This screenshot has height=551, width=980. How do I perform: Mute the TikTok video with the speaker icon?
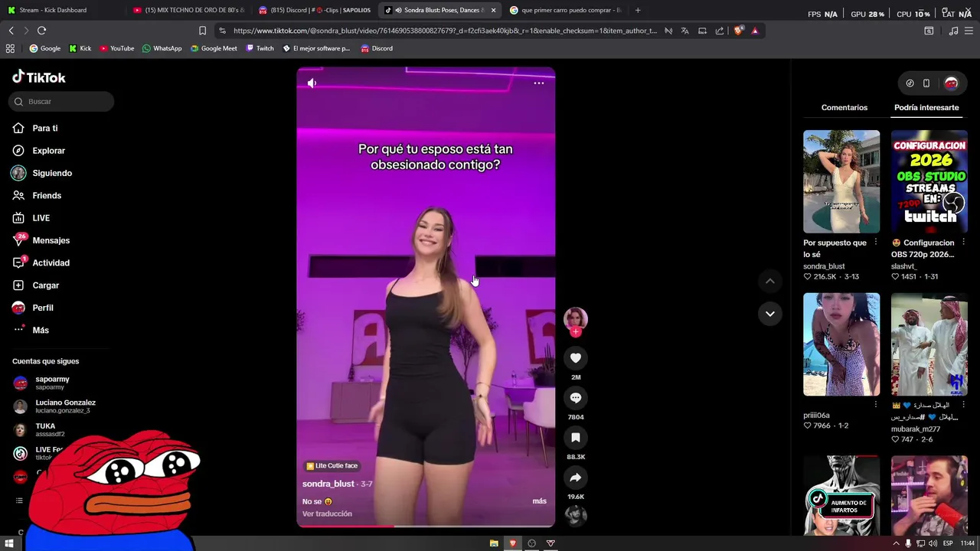coord(312,83)
